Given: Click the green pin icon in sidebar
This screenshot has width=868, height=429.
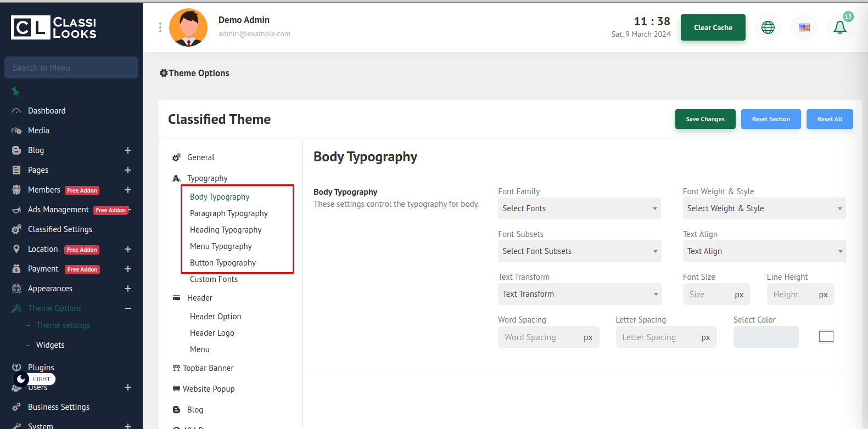Looking at the screenshot, I should (x=16, y=92).
